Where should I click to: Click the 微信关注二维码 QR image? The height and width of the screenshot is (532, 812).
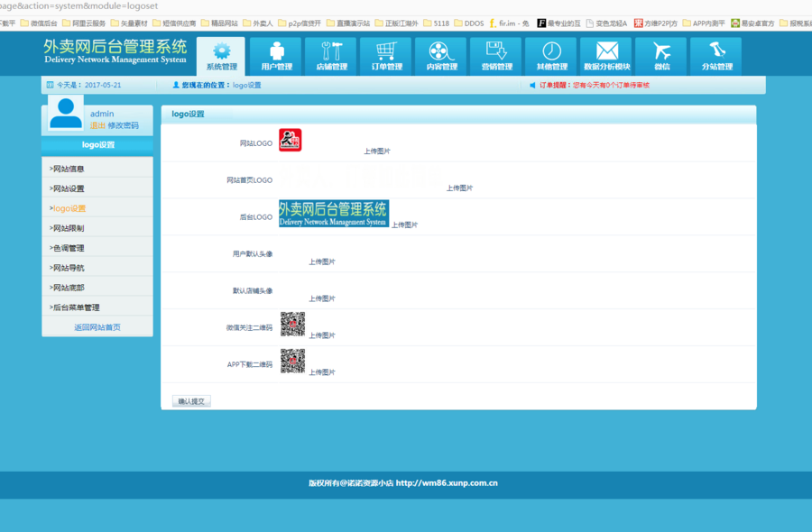click(x=292, y=324)
